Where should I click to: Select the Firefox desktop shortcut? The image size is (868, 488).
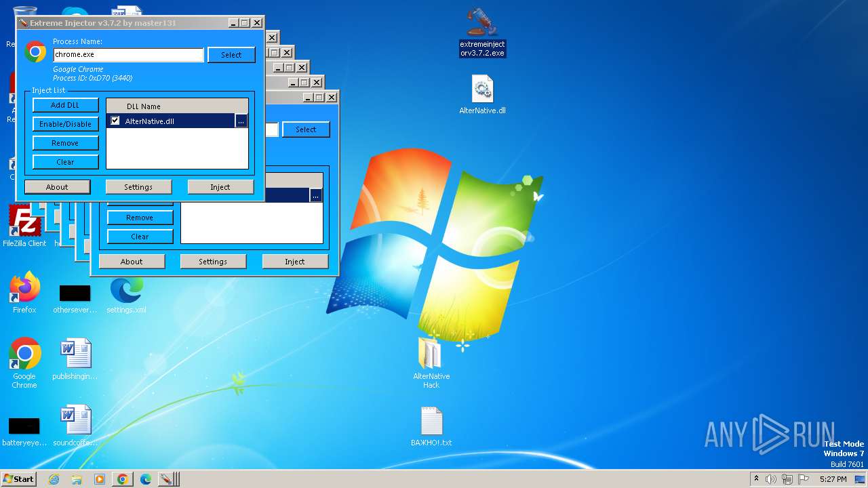point(24,293)
